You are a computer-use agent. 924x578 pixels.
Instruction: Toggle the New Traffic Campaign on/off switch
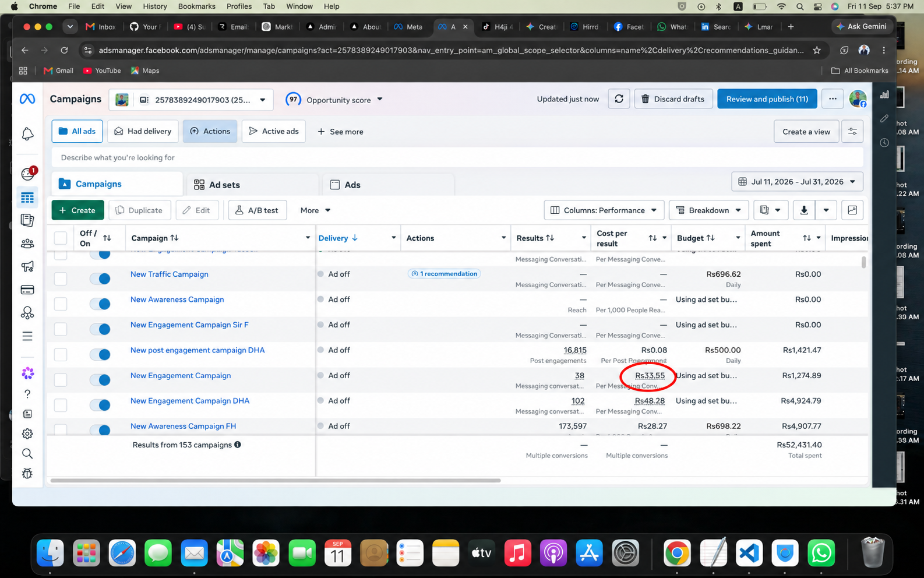(100, 279)
